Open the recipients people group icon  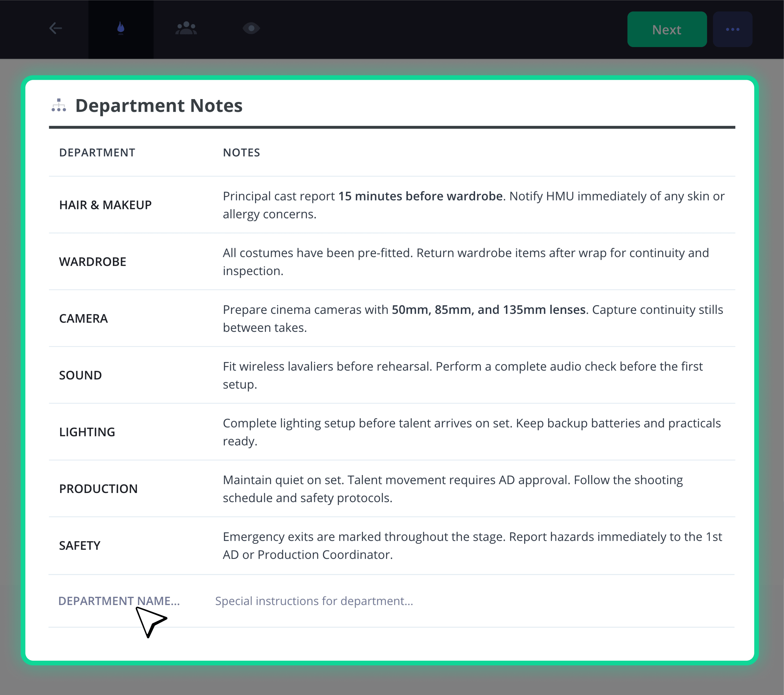(186, 28)
